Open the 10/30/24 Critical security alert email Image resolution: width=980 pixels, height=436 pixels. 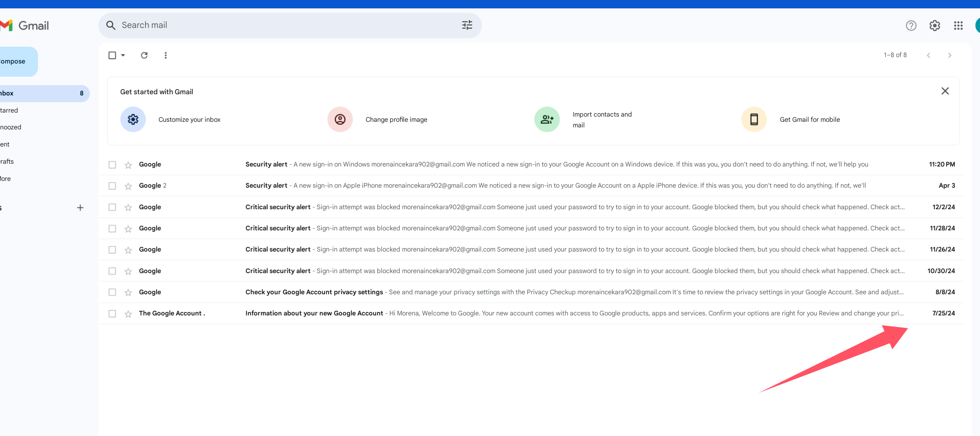(x=531, y=271)
